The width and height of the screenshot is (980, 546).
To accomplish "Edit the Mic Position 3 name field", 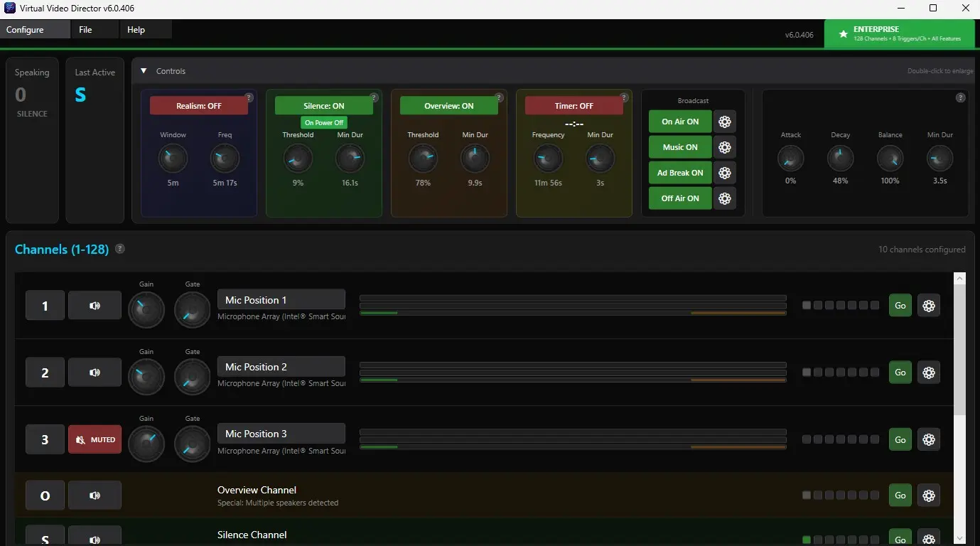I will click(x=281, y=434).
